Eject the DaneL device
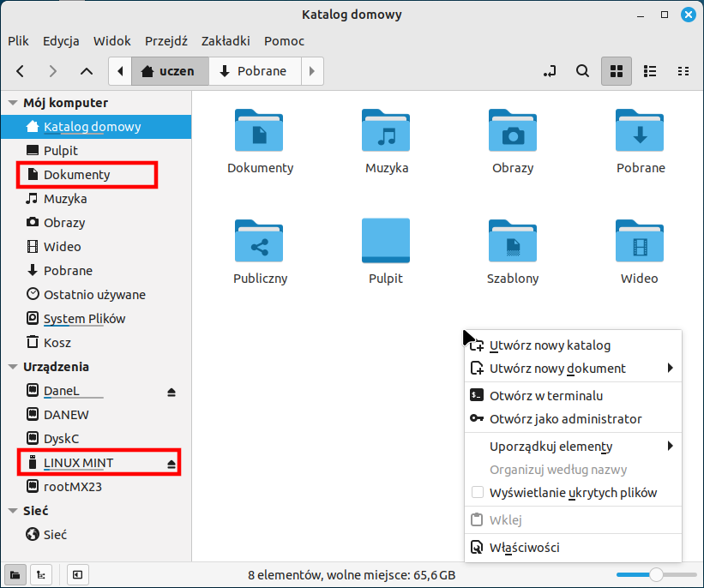 pos(171,393)
